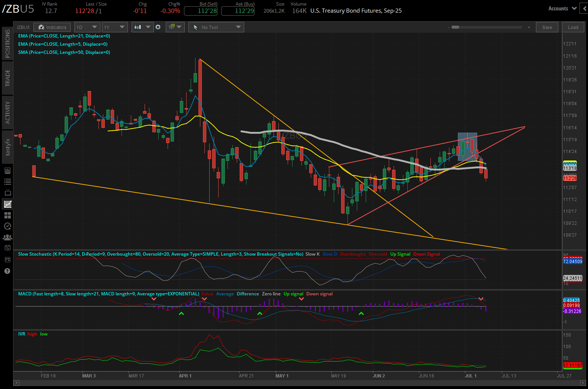Save the current chart layout
Image resolution: width=588 pixels, height=389 pixels.
pos(547,27)
